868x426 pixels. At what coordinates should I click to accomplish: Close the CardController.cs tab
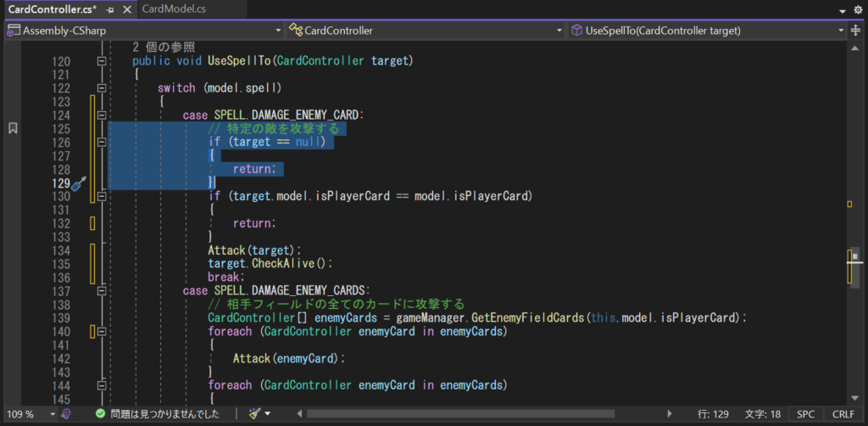127,10
